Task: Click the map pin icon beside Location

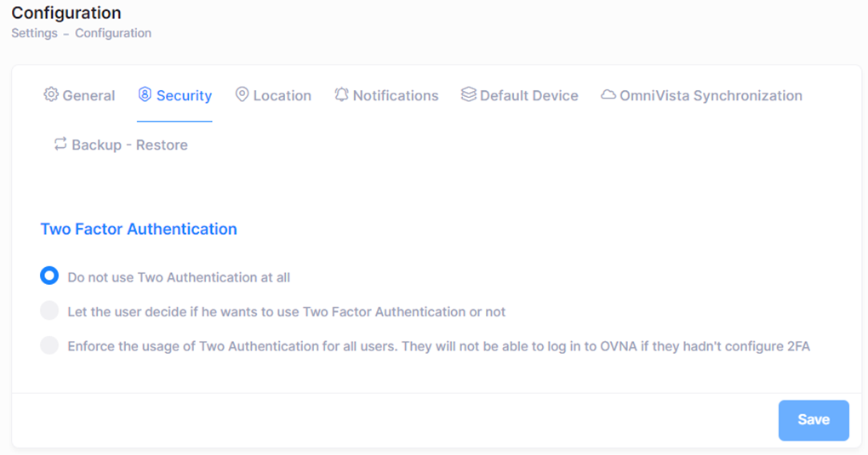Action: (x=242, y=94)
